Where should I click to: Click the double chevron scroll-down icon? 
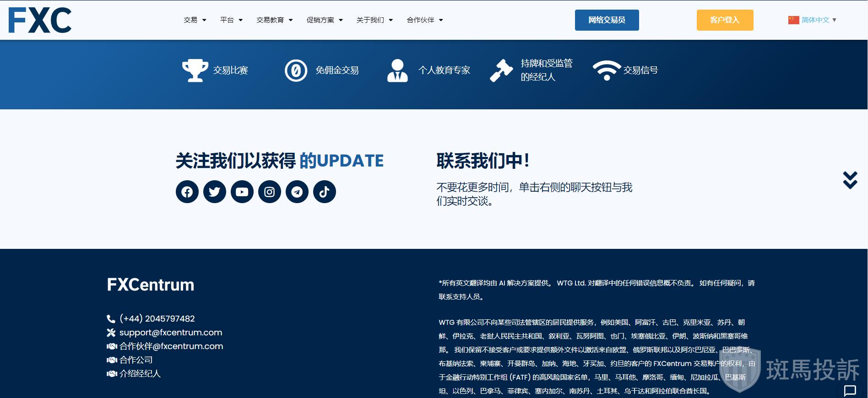coord(850,180)
